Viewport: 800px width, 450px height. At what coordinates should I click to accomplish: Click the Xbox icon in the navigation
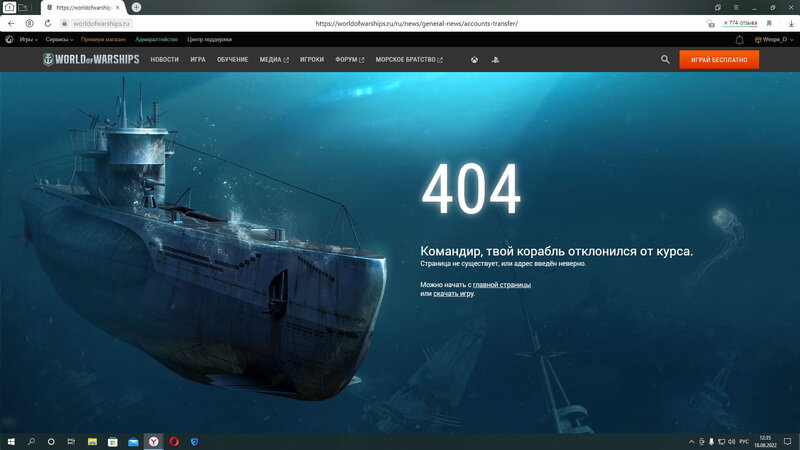click(474, 60)
